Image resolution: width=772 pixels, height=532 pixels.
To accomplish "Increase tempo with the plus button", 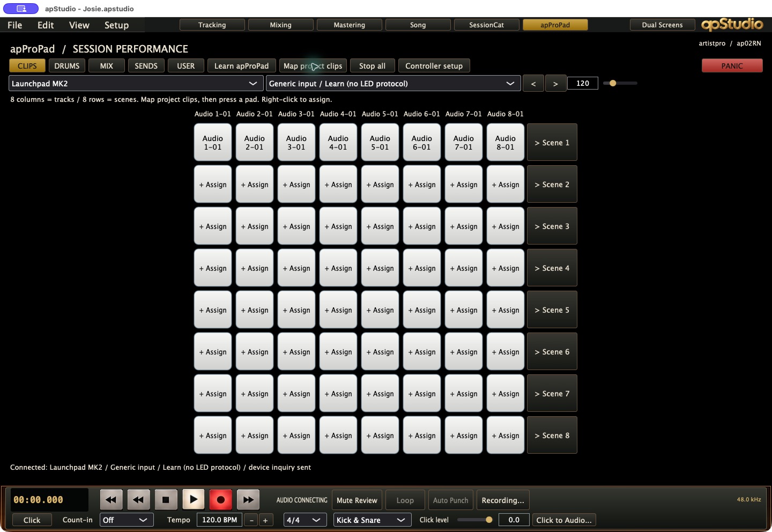I will pos(265,520).
